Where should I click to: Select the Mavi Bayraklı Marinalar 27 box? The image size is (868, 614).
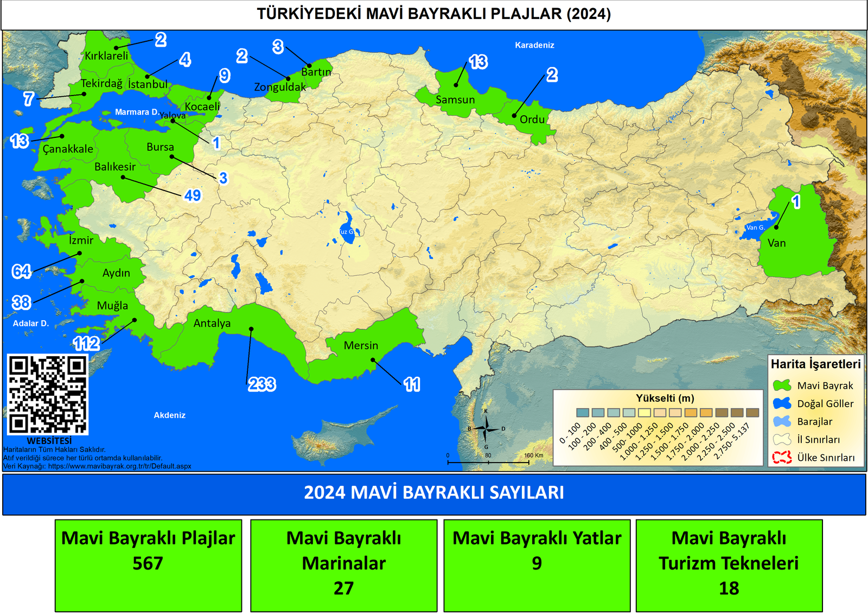343,566
